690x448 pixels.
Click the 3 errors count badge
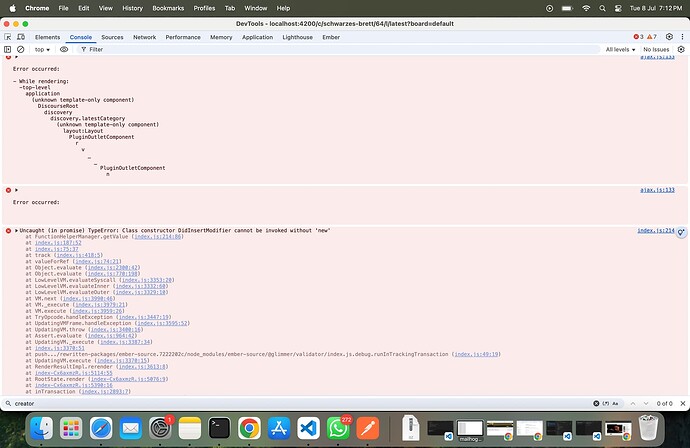coord(638,37)
